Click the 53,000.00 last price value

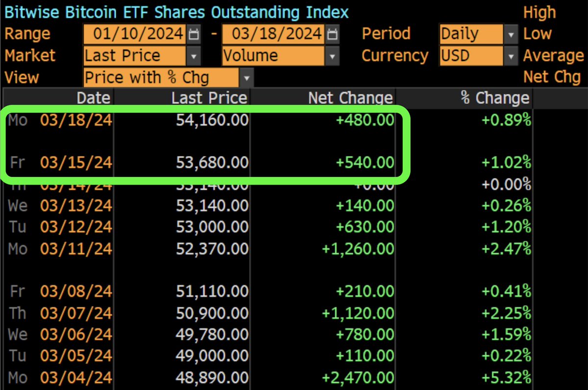[212, 227]
